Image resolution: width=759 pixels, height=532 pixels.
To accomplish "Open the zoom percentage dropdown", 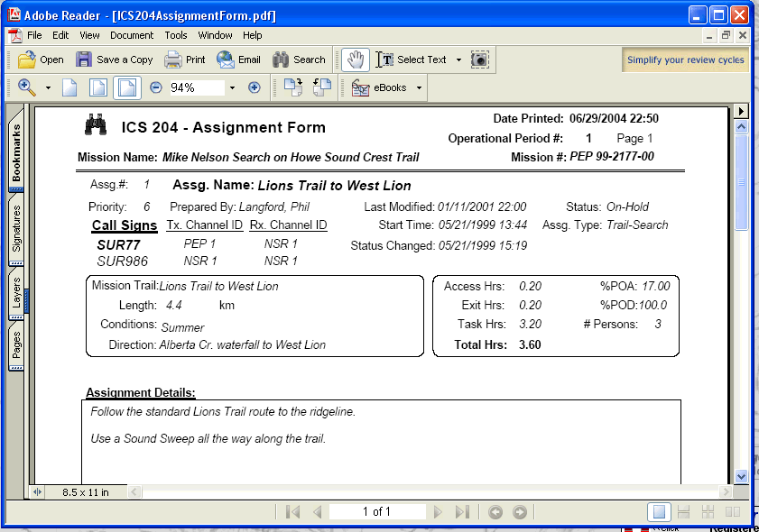I will click(x=233, y=87).
